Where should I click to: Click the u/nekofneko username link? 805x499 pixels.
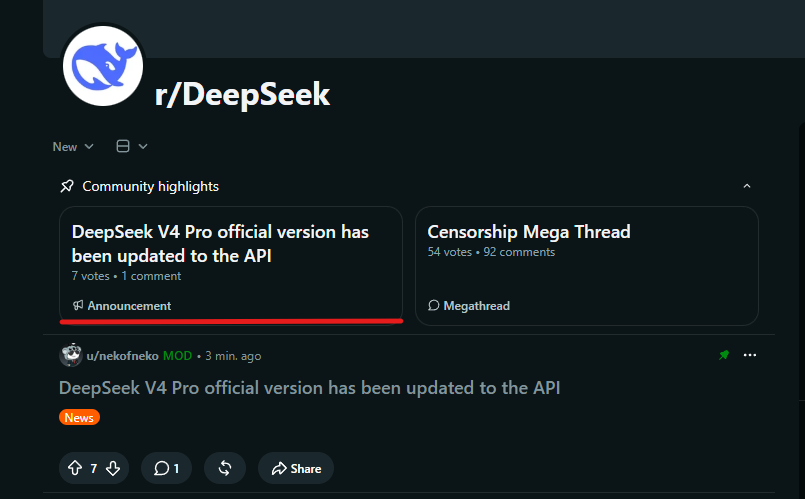pyautogui.click(x=122, y=356)
